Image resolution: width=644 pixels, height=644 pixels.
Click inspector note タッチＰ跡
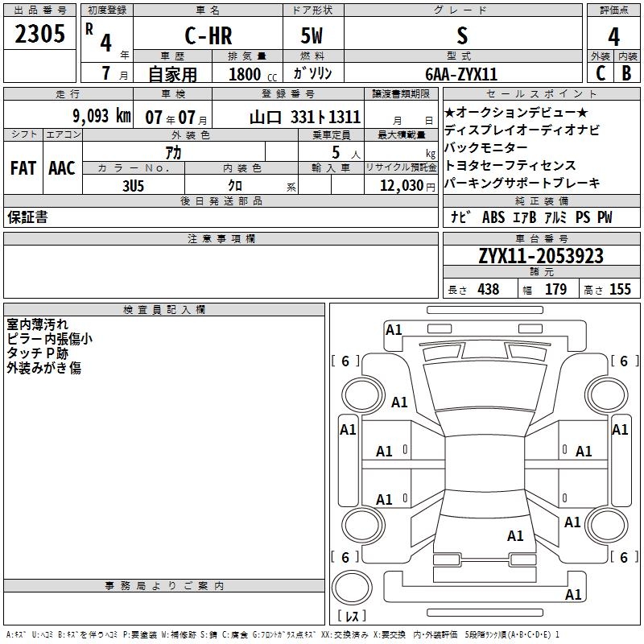click(37, 353)
